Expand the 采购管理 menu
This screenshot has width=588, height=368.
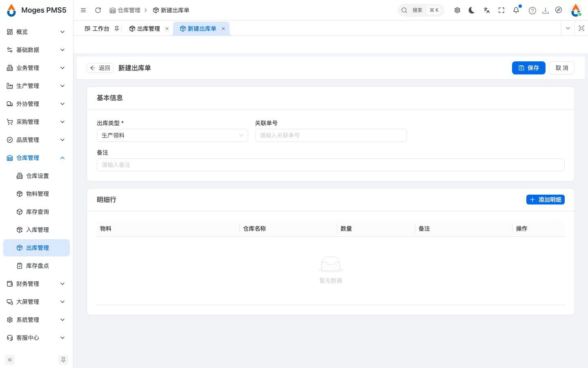click(36, 122)
